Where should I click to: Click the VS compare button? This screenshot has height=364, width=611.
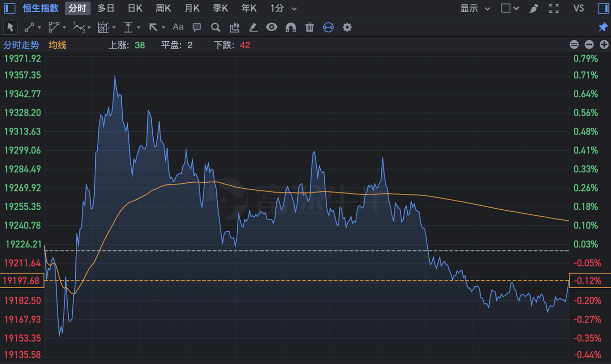[578, 8]
